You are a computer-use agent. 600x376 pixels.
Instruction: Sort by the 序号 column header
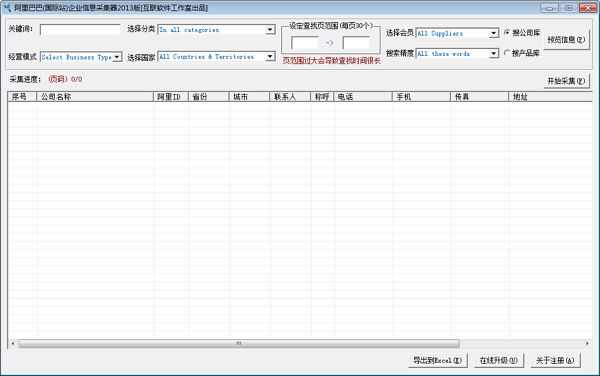[22, 97]
